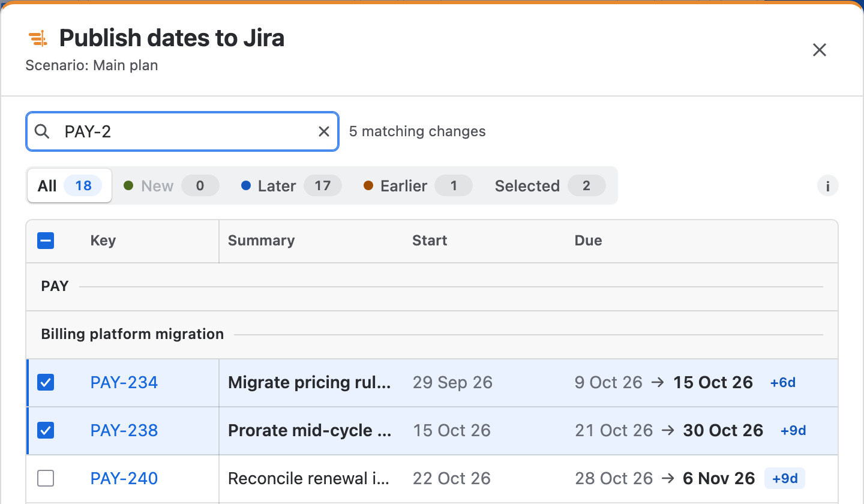Click the 5 matching changes text

[418, 131]
